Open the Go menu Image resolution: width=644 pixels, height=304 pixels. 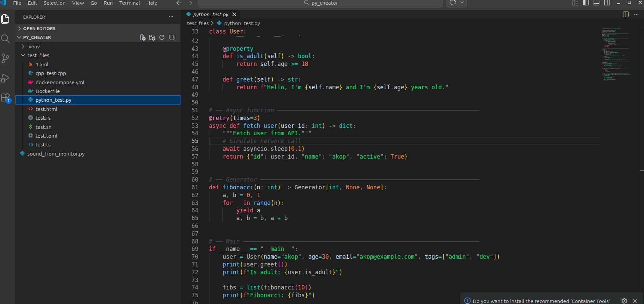click(x=94, y=3)
